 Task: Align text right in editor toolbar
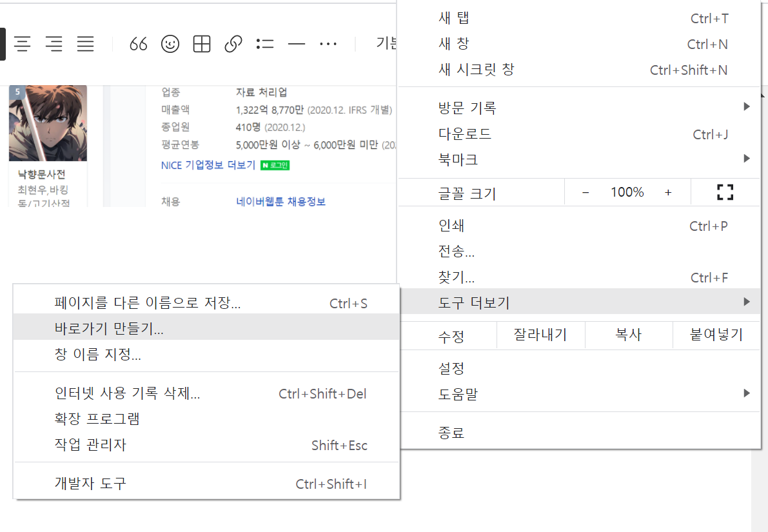tap(54, 44)
